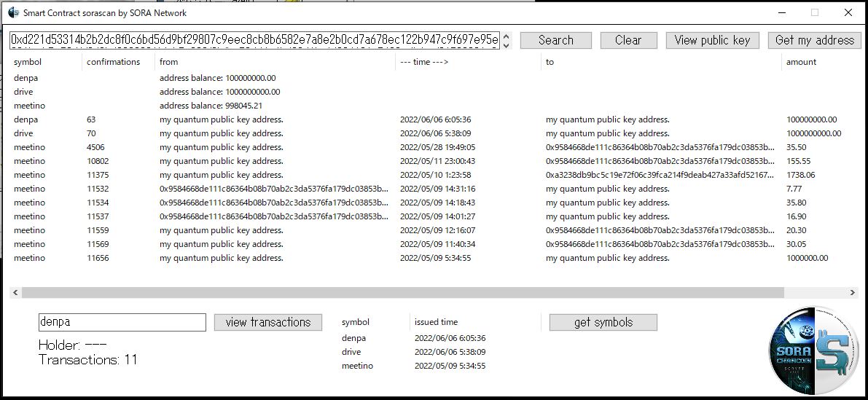This screenshot has width=868, height=400.
Task: Click amount 1000000.00
Action: pyautogui.click(x=807, y=258)
